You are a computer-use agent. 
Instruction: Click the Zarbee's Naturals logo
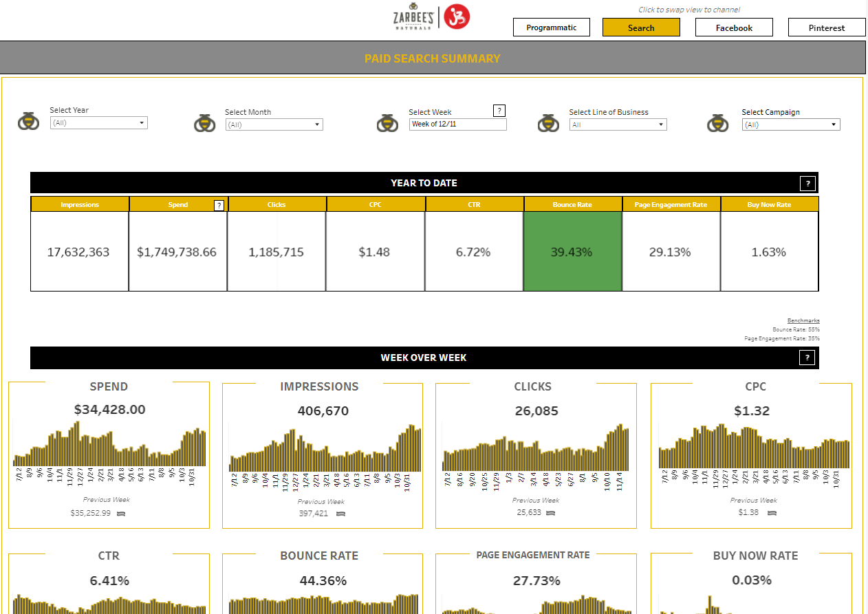coord(413,17)
